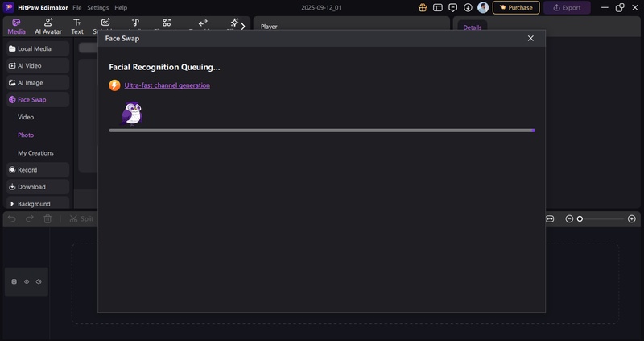Choose Photo under Face Swap
The image size is (644, 341).
click(x=26, y=135)
